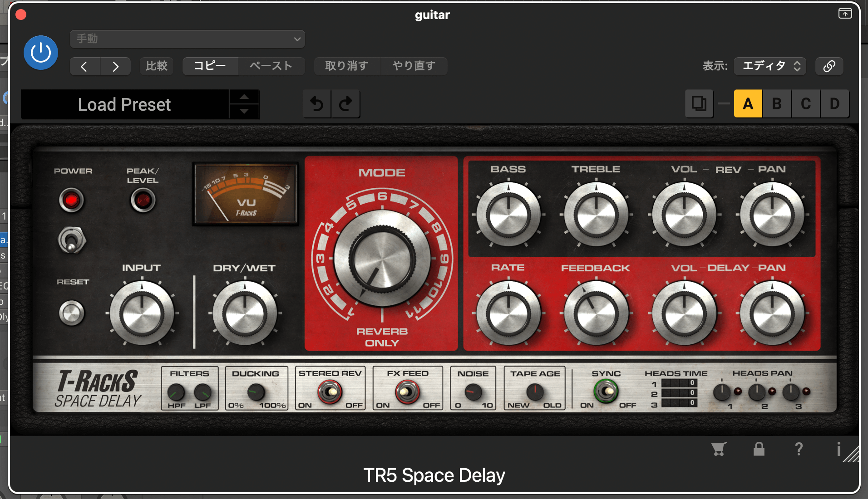Click the Logic plugin power button
The height and width of the screenshot is (499, 868).
40,52
